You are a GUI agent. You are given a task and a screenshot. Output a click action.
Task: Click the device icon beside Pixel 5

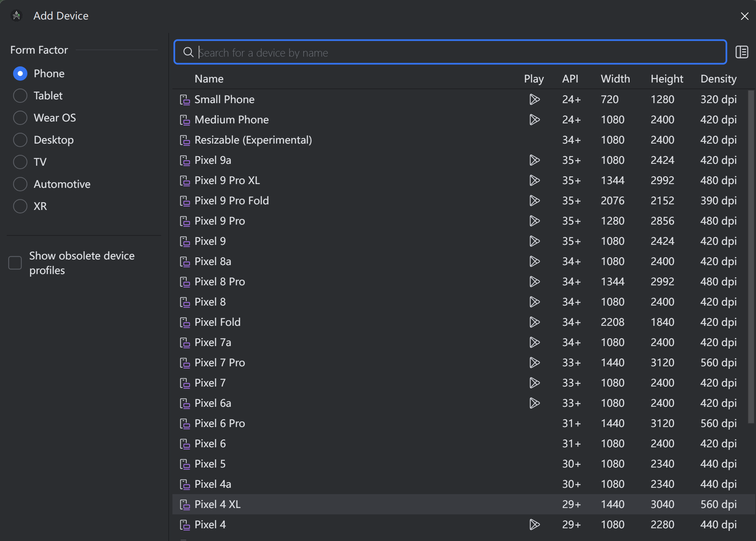[x=185, y=464]
